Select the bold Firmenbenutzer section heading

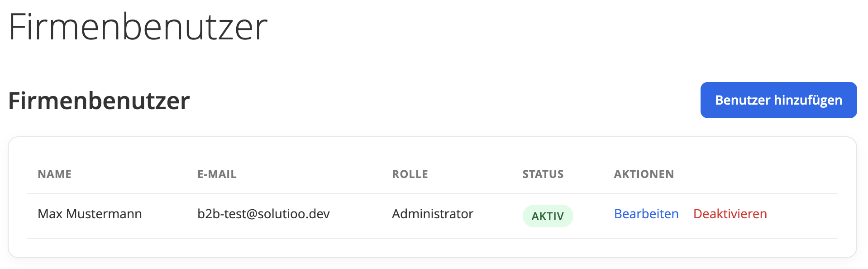tap(99, 101)
